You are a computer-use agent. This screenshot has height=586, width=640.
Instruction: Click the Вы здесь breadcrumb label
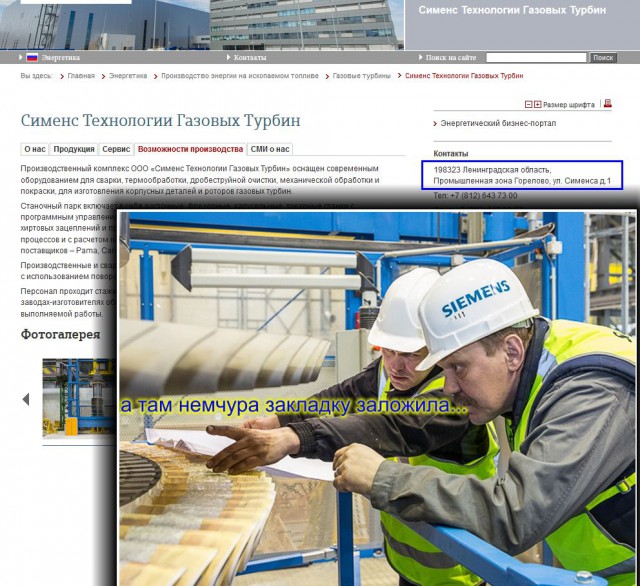(x=37, y=76)
